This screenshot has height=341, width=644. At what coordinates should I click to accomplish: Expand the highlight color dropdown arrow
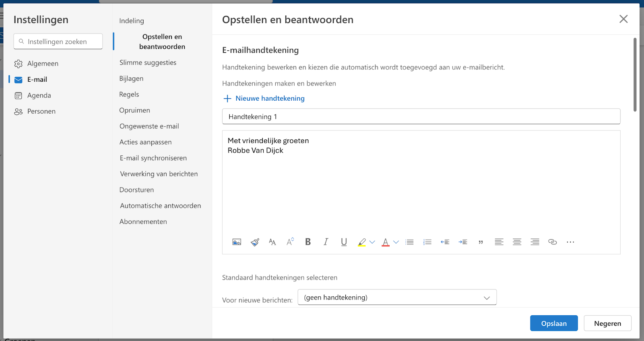(x=372, y=242)
